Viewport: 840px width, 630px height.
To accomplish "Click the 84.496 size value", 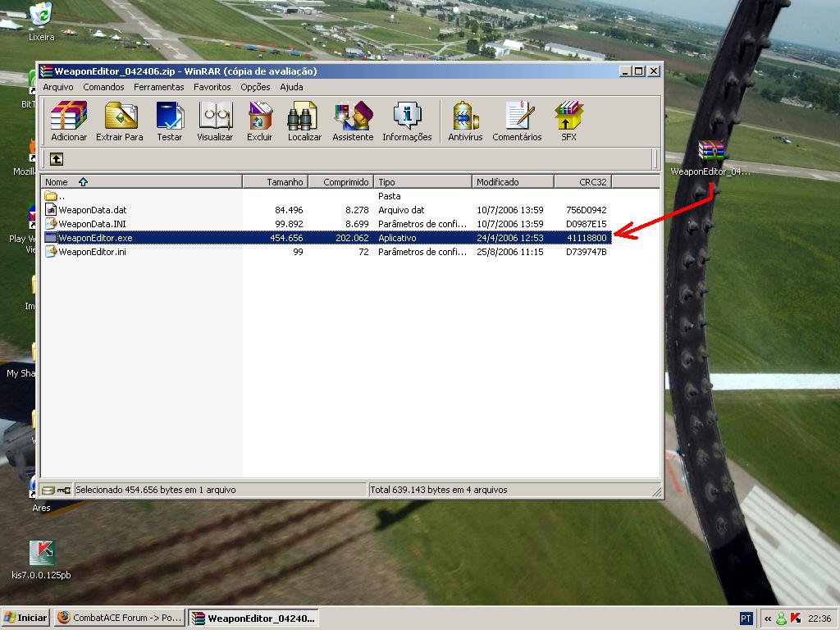I will pyautogui.click(x=289, y=210).
